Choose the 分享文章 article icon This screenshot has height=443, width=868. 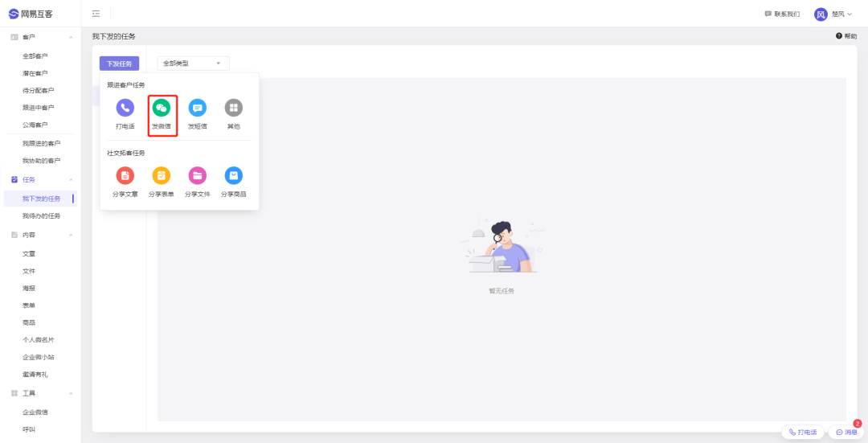[x=125, y=175]
